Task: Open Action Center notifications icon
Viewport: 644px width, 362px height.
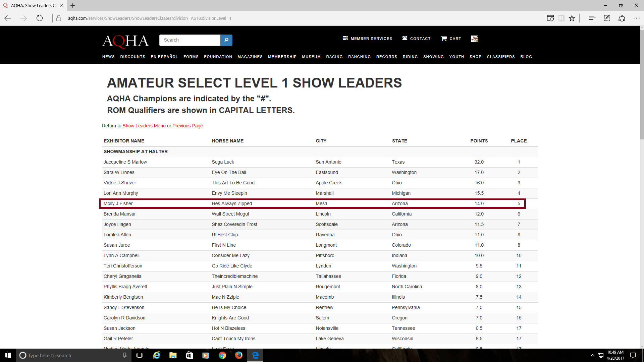Action: point(633,355)
